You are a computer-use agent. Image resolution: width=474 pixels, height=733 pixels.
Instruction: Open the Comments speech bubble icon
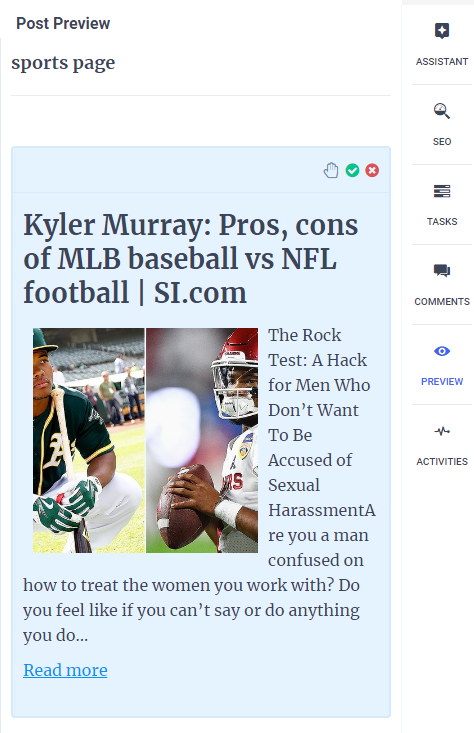coord(442,271)
